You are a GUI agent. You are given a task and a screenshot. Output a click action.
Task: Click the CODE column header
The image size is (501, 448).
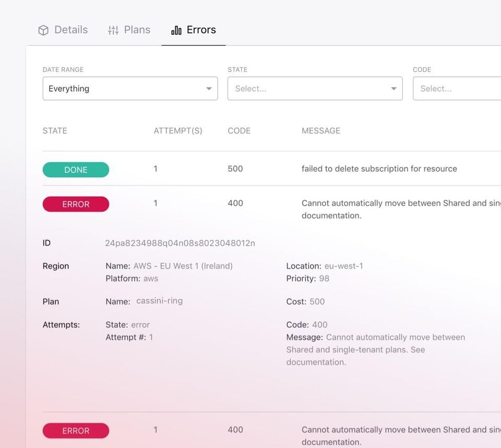pos(239,130)
